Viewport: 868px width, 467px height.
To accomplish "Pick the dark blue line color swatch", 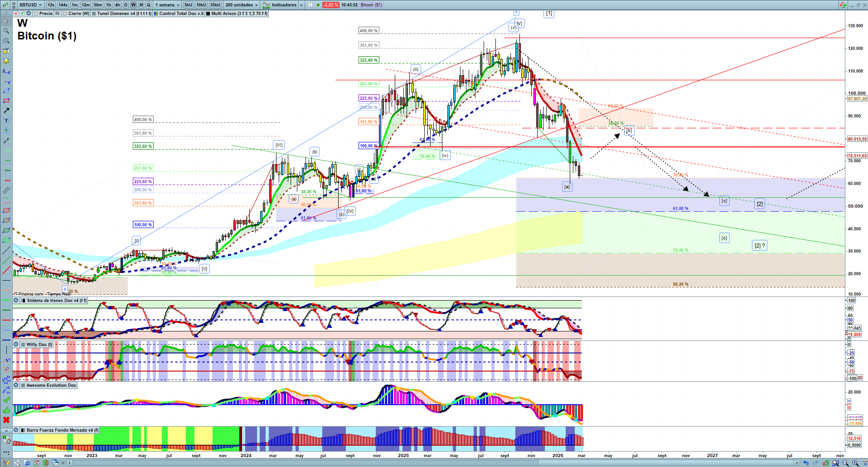I will [6, 340].
